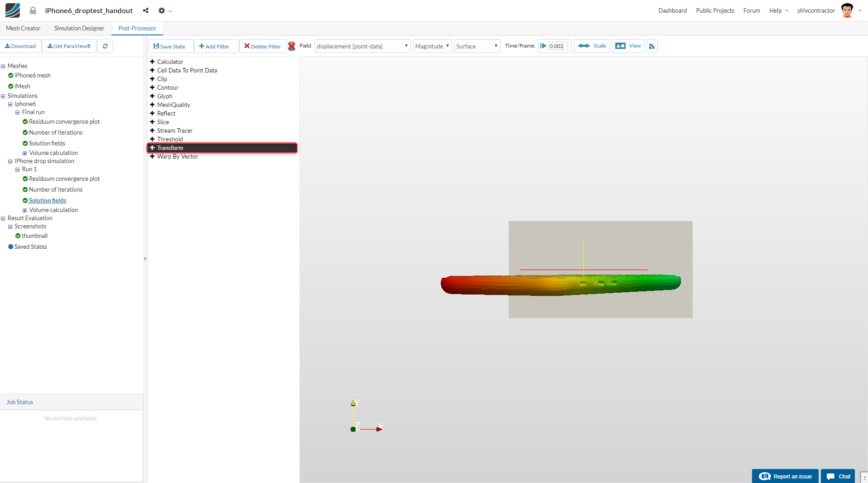
Task: Click the SimScale logo icon
Action: pyautogui.click(x=13, y=10)
